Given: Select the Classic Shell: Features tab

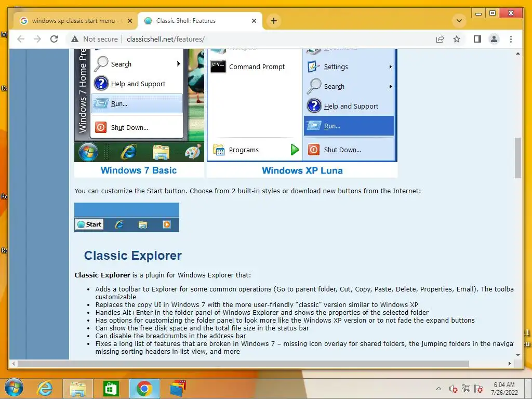Looking at the screenshot, I should pos(200,21).
